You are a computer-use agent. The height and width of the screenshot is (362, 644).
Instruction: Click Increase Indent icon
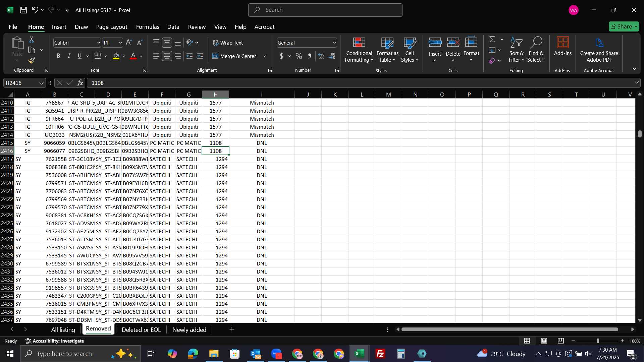200,56
